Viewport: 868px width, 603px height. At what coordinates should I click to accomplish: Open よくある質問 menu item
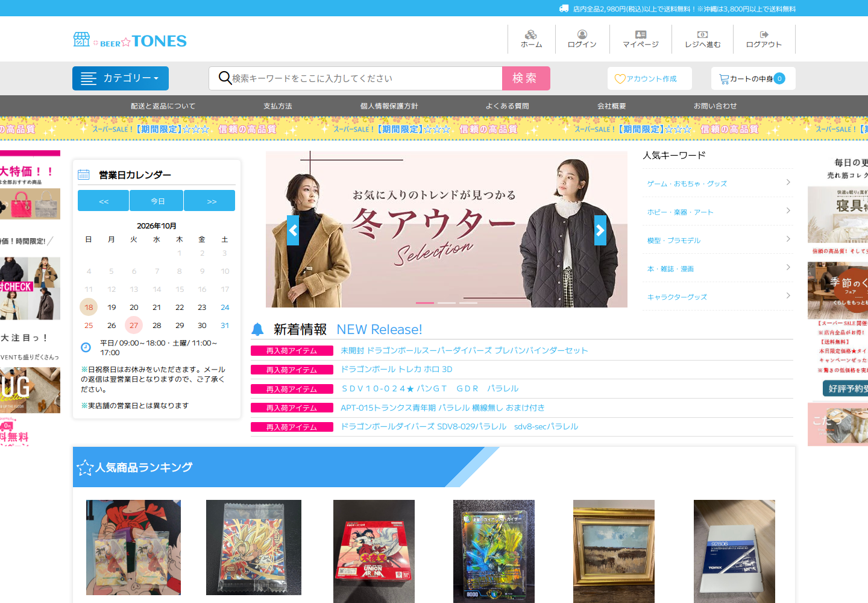(508, 106)
